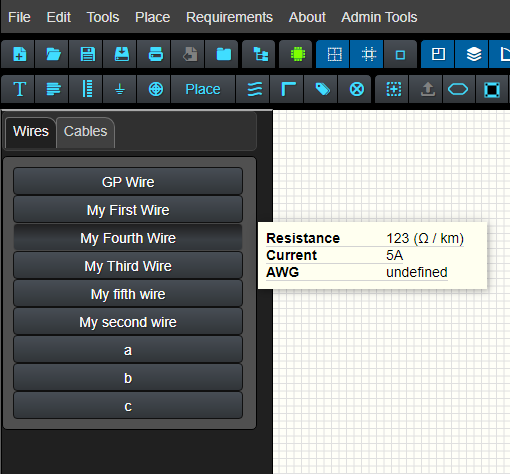Select the hexagon shape icon

click(458, 89)
